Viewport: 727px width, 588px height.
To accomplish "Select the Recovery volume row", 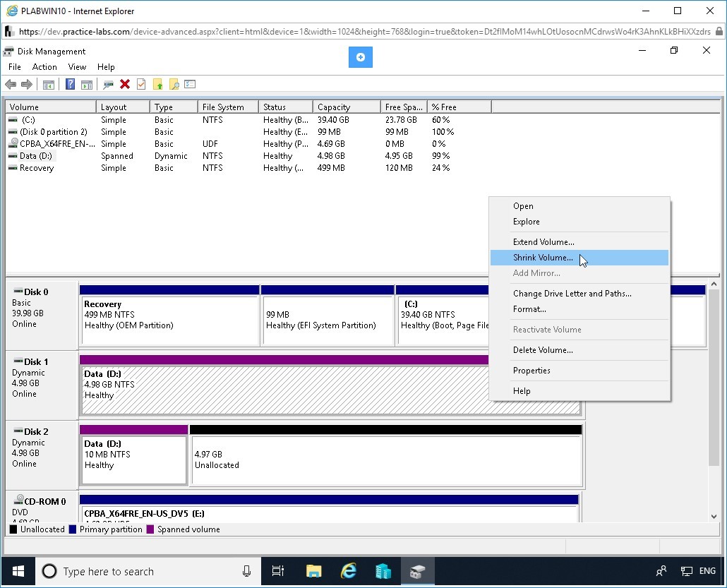I will 249,168.
